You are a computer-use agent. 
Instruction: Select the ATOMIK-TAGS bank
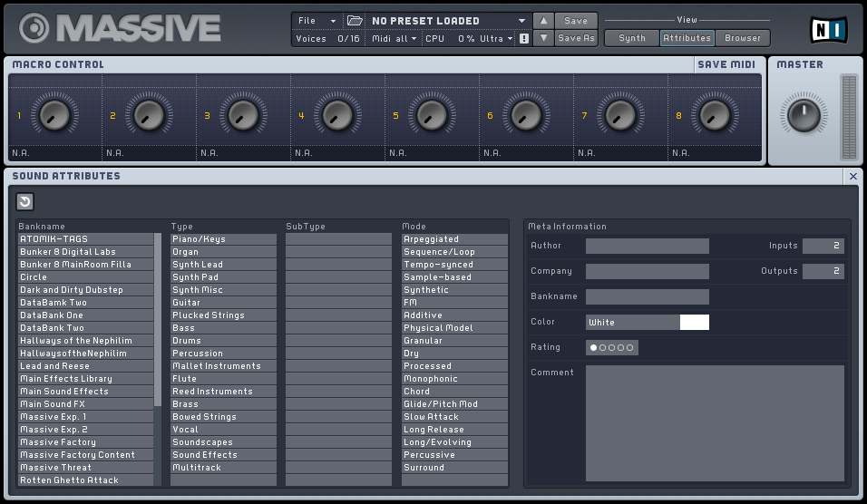86,239
